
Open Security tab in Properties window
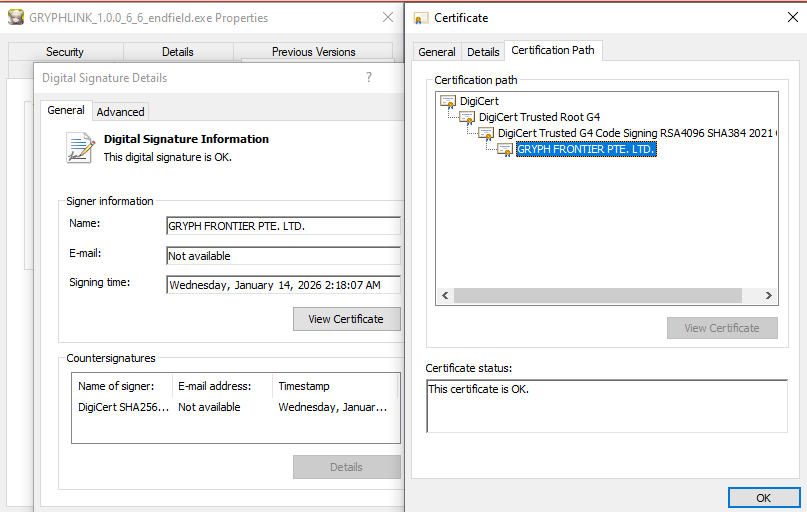point(65,52)
